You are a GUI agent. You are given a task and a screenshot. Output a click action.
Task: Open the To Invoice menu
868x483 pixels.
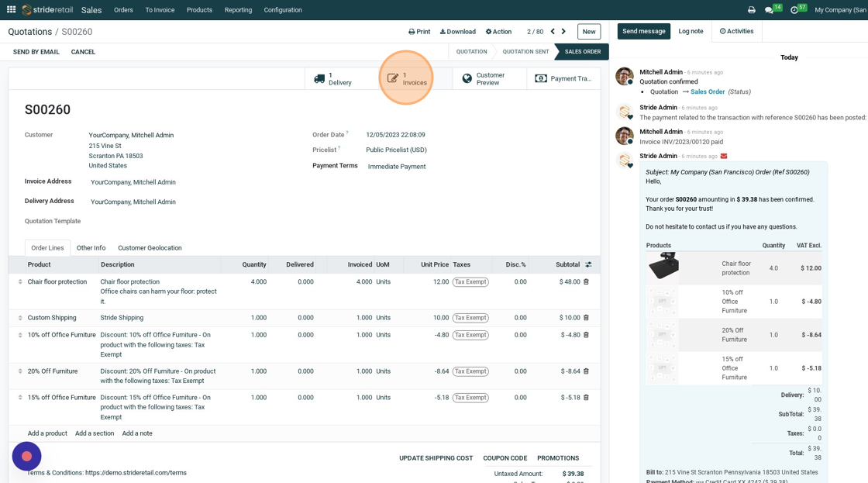(x=160, y=10)
